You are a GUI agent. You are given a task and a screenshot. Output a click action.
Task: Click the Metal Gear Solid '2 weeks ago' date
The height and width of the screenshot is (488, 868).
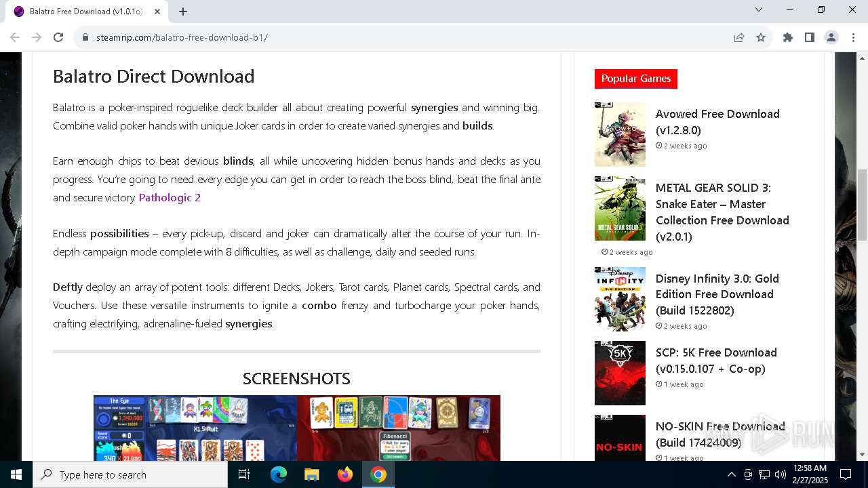click(627, 252)
